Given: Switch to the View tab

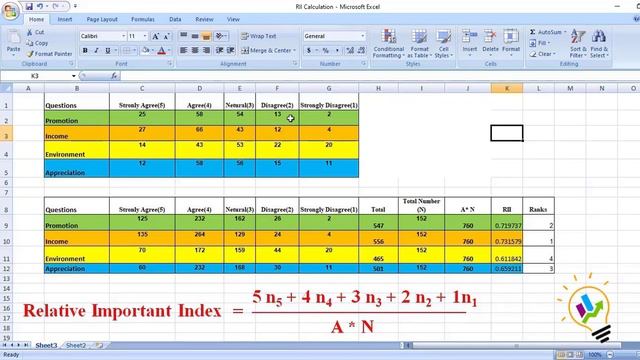Looking at the screenshot, I should [x=233, y=19].
